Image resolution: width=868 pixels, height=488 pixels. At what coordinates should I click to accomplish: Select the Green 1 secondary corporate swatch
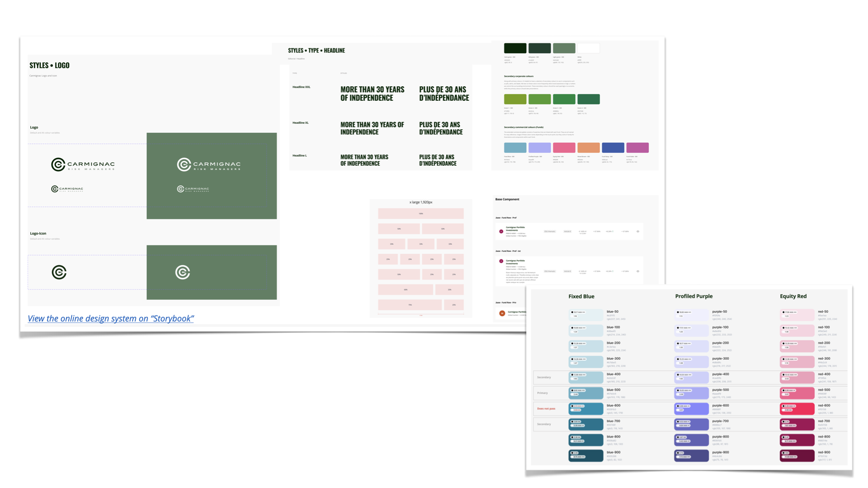click(515, 99)
